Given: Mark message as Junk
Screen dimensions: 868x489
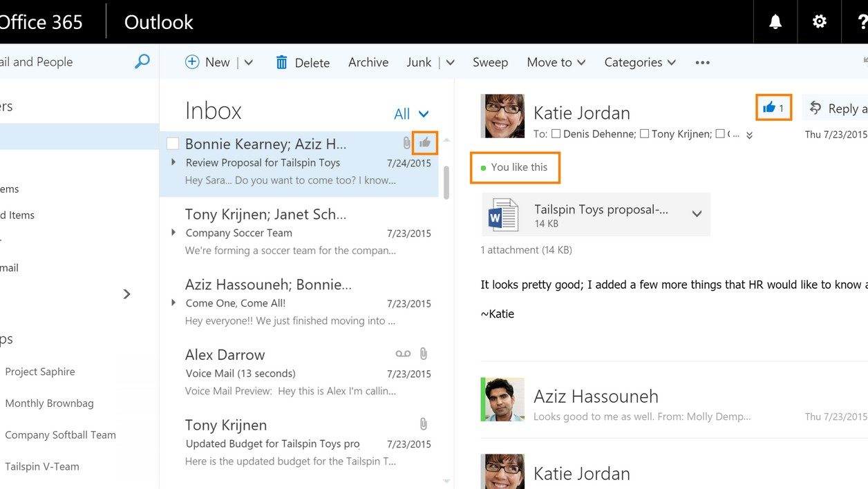Looking at the screenshot, I should click(x=419, y=62).
